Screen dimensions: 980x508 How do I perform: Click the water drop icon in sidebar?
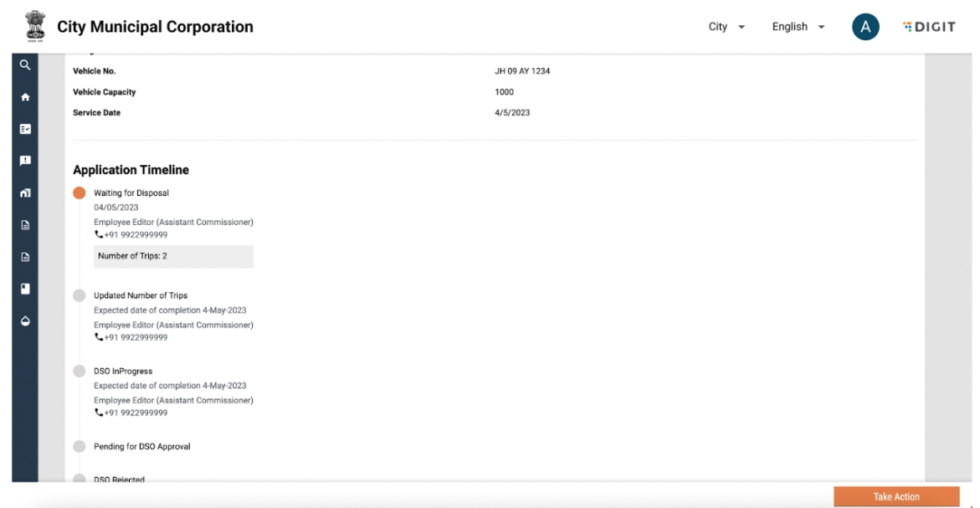25,321
